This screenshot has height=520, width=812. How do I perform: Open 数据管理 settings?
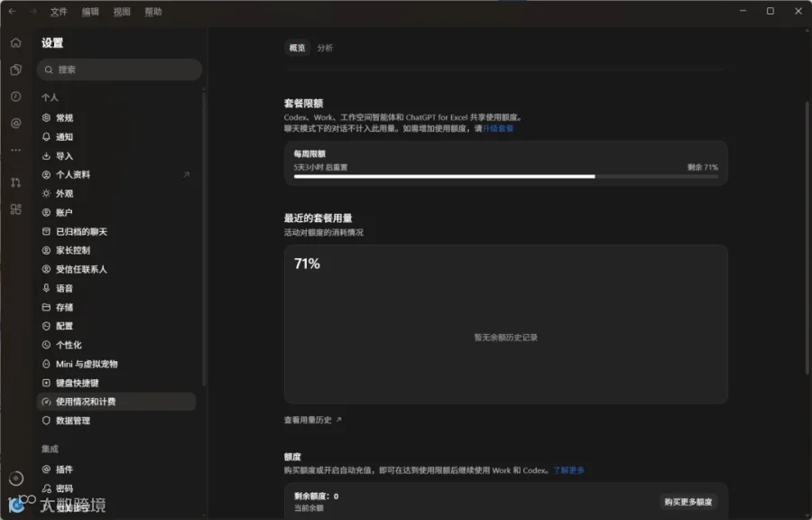point(116,421)
